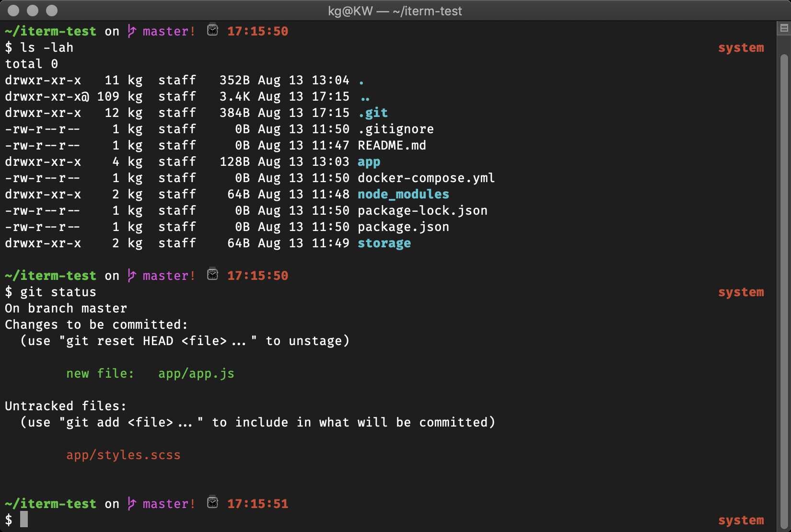Click the red close traffic-light button
The height and width of the screenshot is (532, 791).
click(x=13, y=10)
